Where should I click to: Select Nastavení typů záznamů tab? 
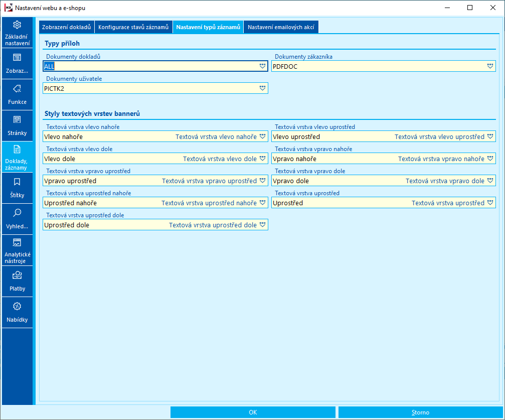208,27
